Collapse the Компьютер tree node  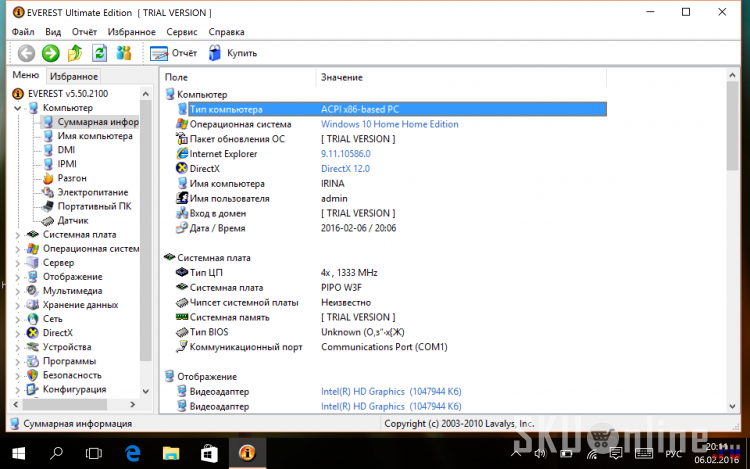pos(17,108)
